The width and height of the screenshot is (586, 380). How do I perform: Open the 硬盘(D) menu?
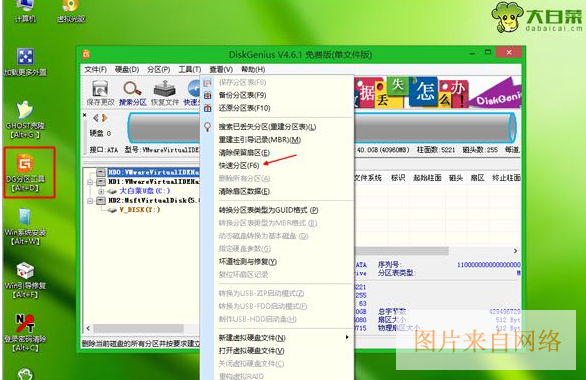click(127, 69)
